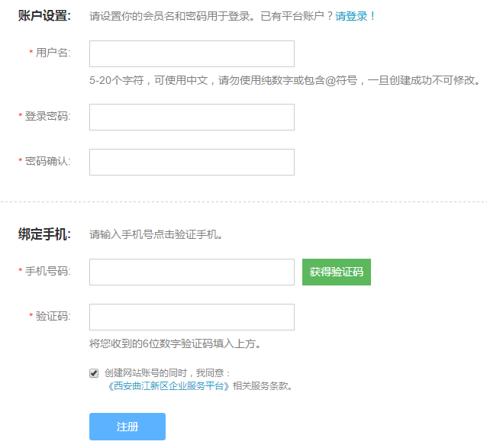Viewport: 487px width, 448px height.
Task: Click the 绑定手机 section heading
Action: pos(44,234)
